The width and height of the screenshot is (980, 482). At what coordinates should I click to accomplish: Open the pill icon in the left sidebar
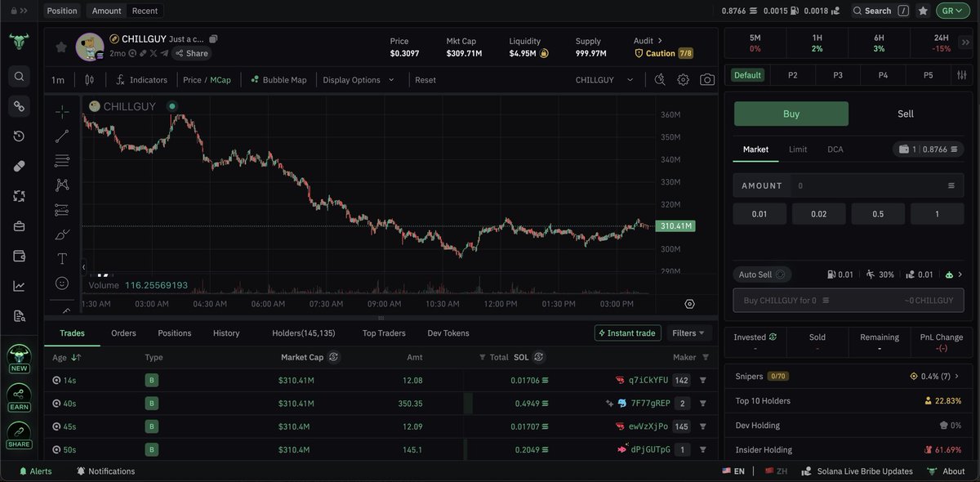click(x=19, y=166)
